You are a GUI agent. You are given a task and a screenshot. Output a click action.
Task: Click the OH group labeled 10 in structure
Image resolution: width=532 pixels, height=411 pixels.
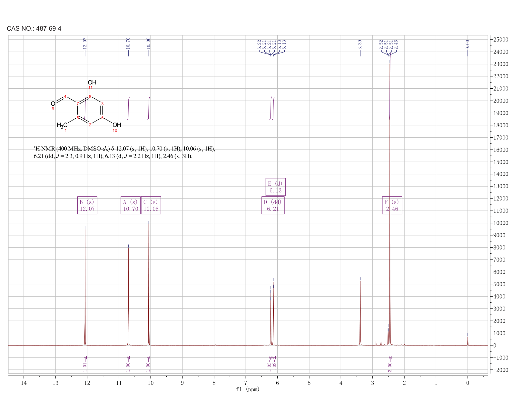tap(117, 125)
